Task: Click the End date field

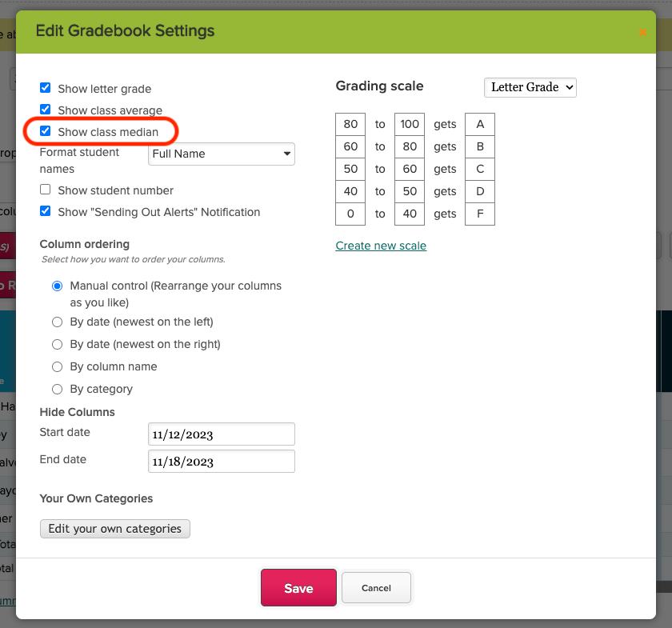Action: point(222,462)
